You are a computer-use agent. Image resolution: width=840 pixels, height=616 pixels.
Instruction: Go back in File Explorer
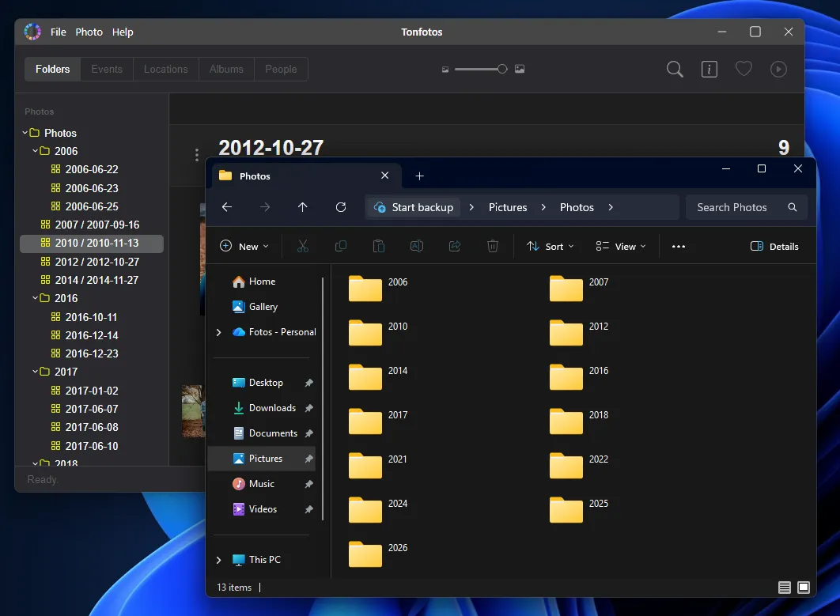226,207
